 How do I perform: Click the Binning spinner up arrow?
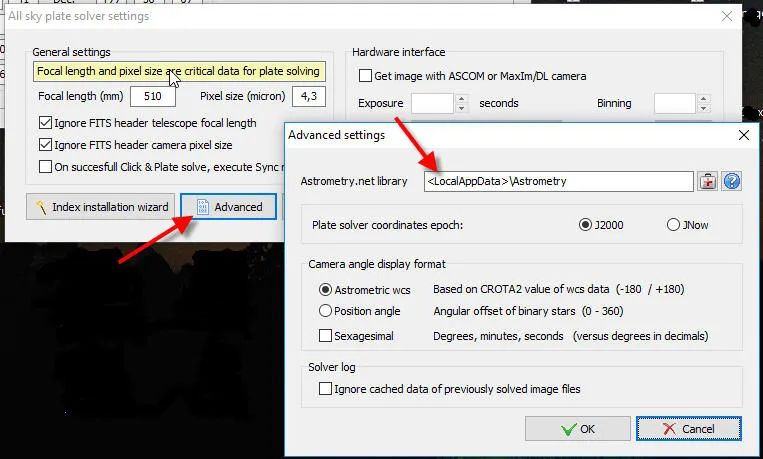[703, 99]
